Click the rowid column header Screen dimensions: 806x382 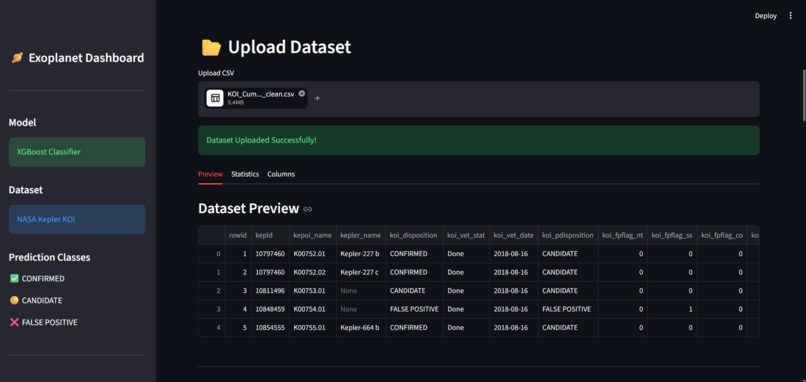pos(238,235)
